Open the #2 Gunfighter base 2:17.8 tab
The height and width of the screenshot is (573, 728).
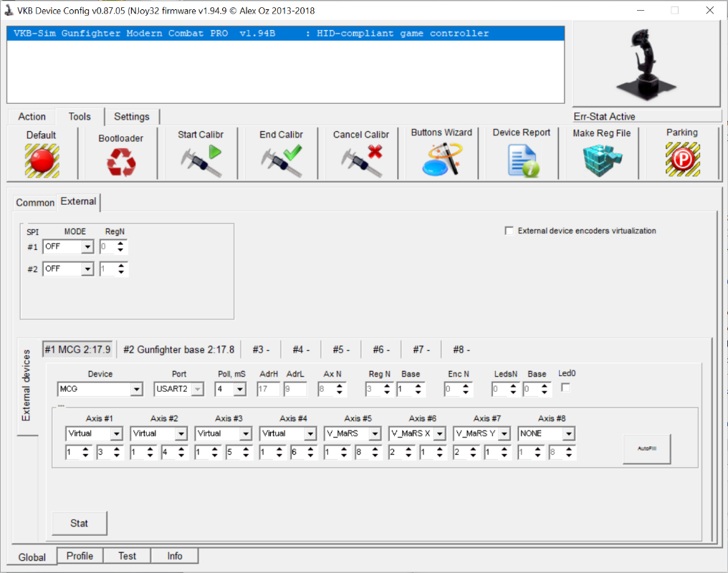178,350
